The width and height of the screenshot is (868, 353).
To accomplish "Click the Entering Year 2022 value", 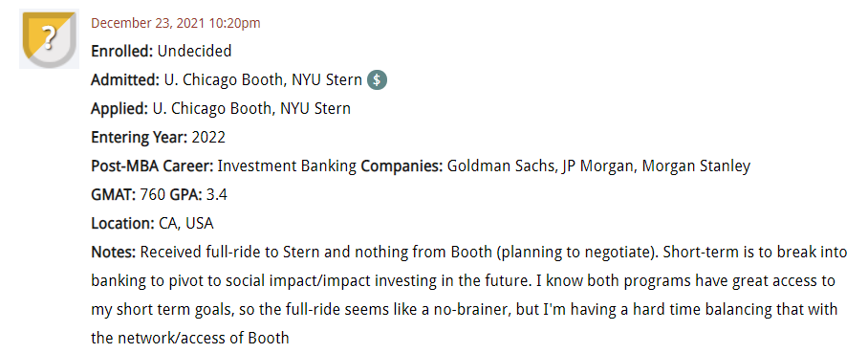I will pyautogui.click(x=208, y=137).
